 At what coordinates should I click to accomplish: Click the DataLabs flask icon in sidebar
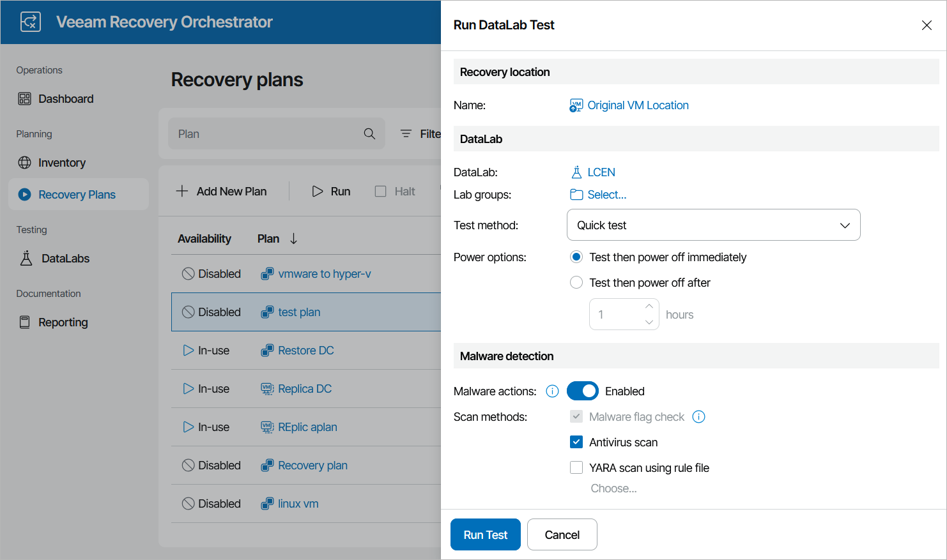click(26, 259)
